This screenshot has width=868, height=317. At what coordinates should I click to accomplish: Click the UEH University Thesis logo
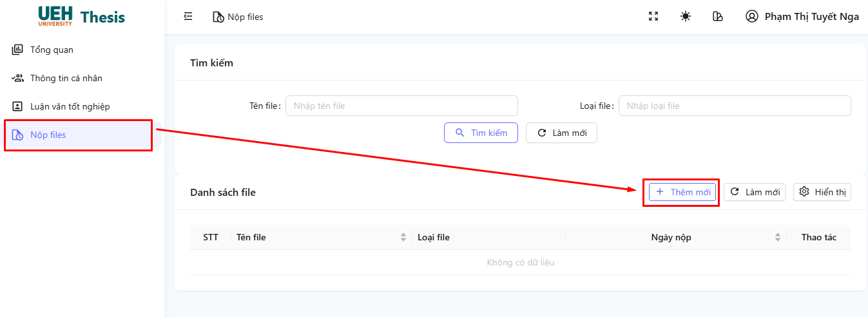tap(82, 17)
